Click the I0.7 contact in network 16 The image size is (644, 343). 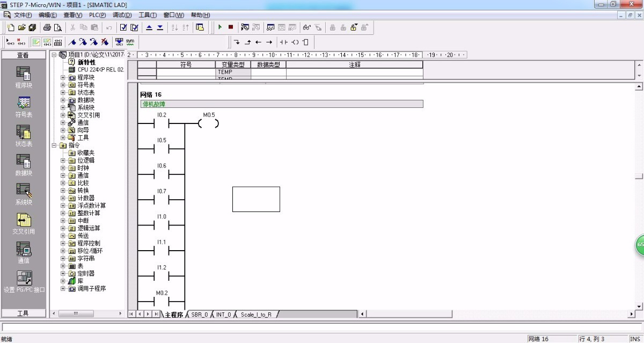162,200
